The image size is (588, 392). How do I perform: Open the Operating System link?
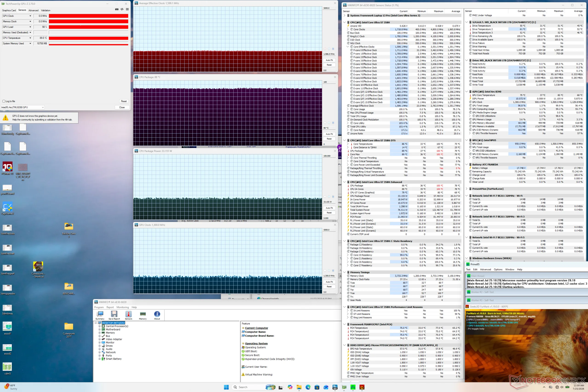(256, 344)
